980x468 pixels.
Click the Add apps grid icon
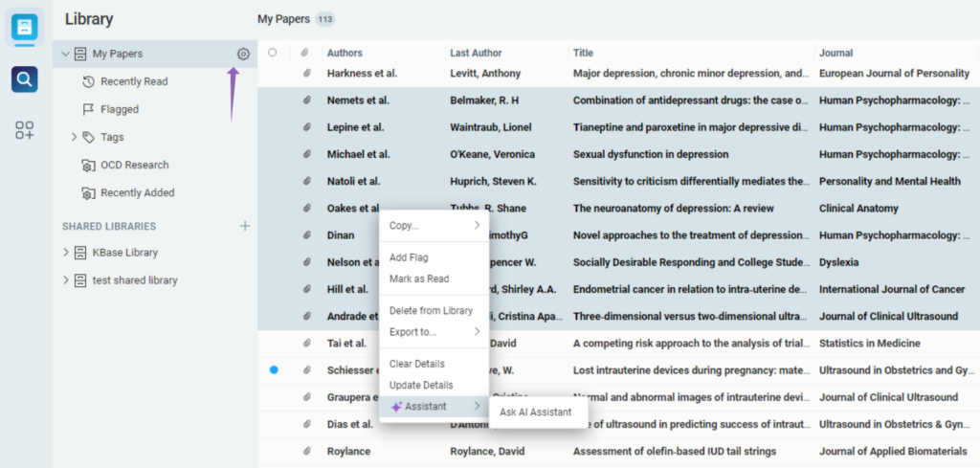click(25, 131)
